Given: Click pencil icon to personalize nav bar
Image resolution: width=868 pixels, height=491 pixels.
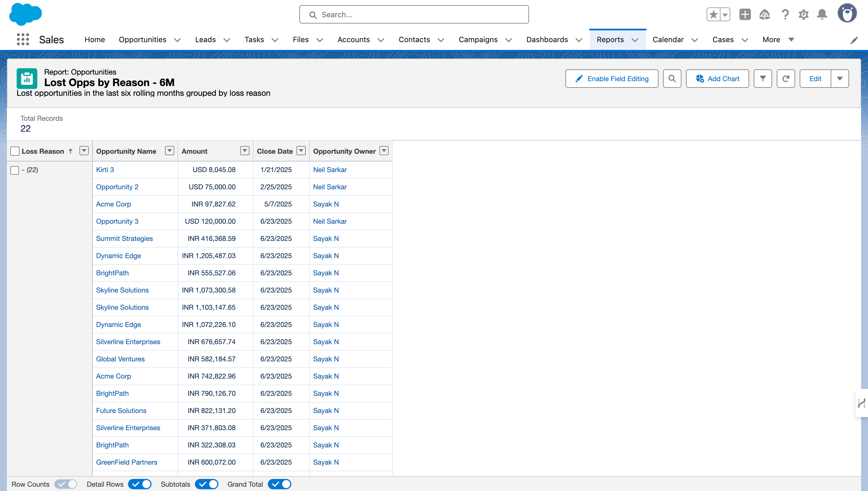Looking at the screenshot, I should click(854, 40).
